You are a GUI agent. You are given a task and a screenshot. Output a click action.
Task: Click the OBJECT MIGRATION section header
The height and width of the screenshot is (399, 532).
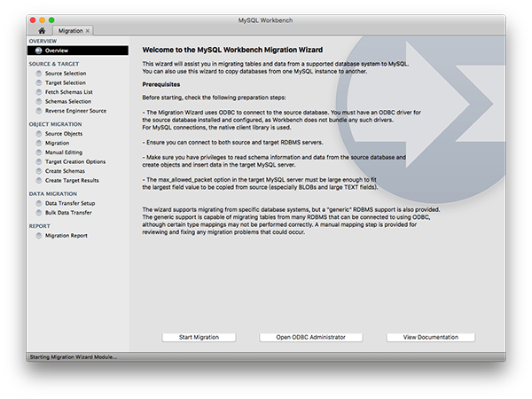point(55,124)
